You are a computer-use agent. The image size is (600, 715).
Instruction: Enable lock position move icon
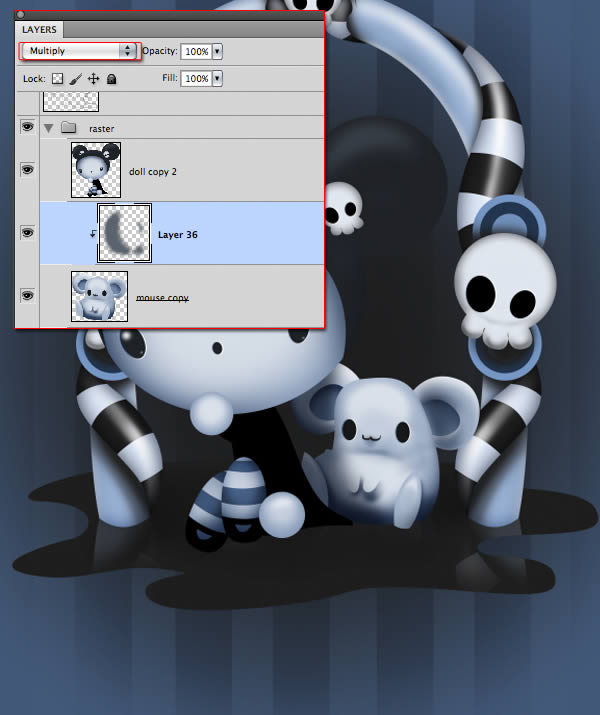(93, 79)
